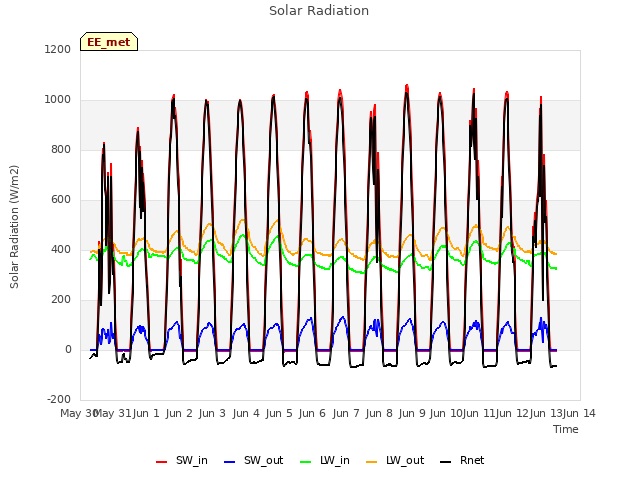Click the Jun 2 x-axis date label
Screen dimensions: 640x480
click(x=179, y=413)
